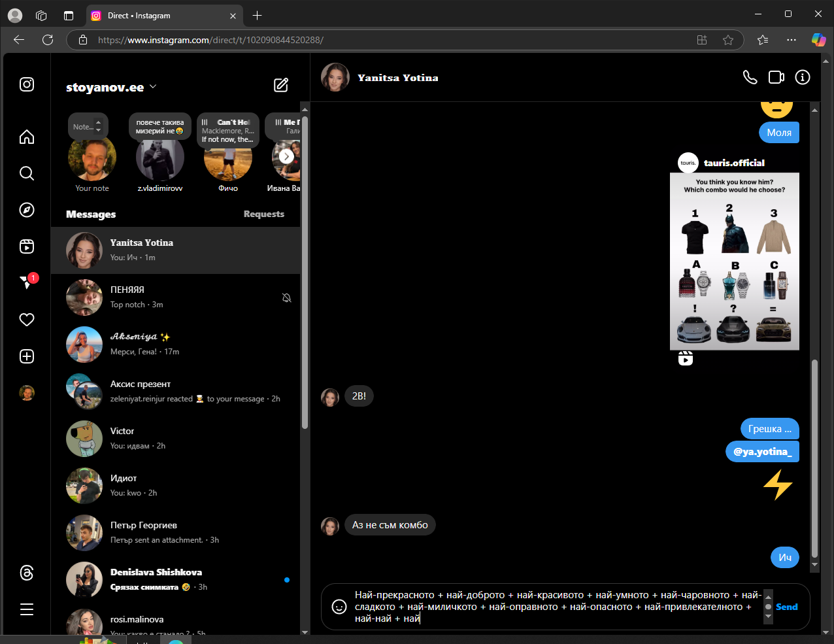Open Search from the sidebar
The width and height of the screenshot is (834, 644).
click(27, 173)
